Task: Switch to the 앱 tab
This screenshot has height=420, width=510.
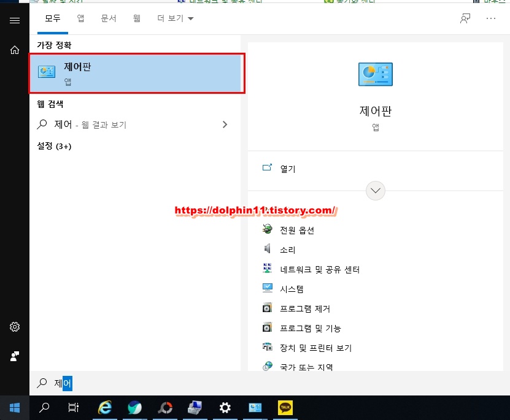Action: pos(80,18)
